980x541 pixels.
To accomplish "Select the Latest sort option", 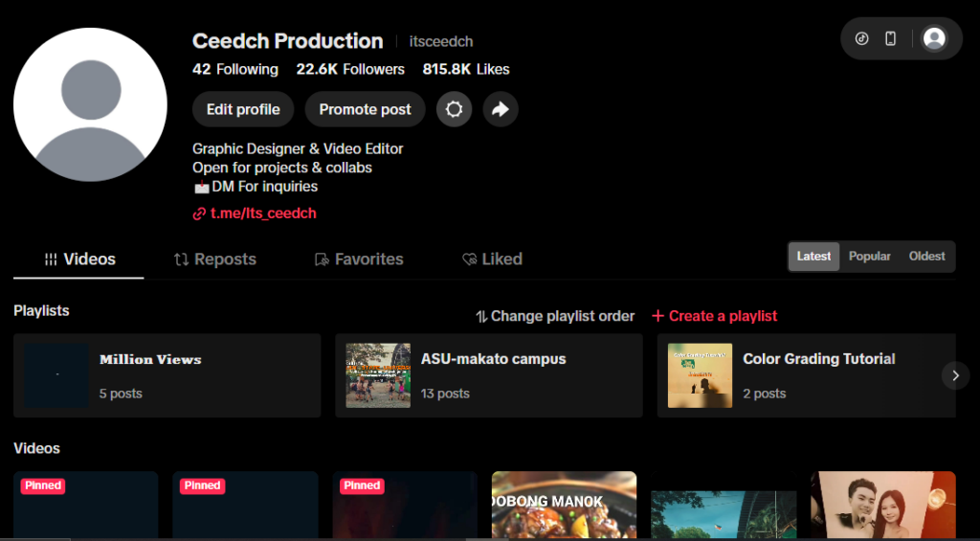I will pos(813,257).
